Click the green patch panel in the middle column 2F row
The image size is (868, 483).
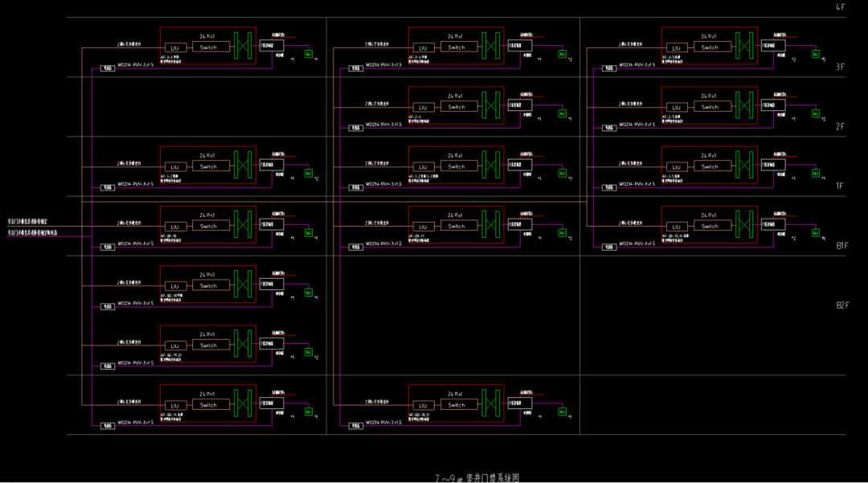coord(491,106)
